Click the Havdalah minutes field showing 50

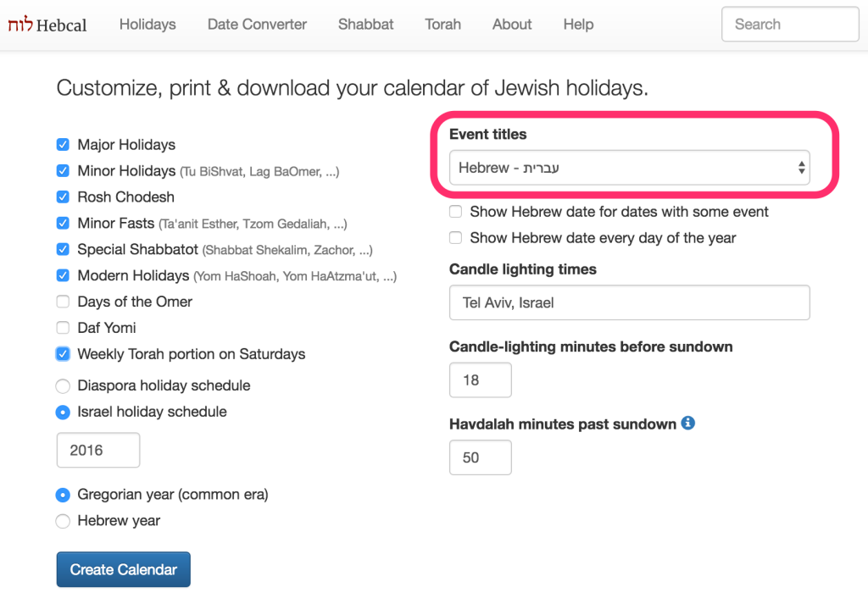pyautogui.click(x=480, y=457)
